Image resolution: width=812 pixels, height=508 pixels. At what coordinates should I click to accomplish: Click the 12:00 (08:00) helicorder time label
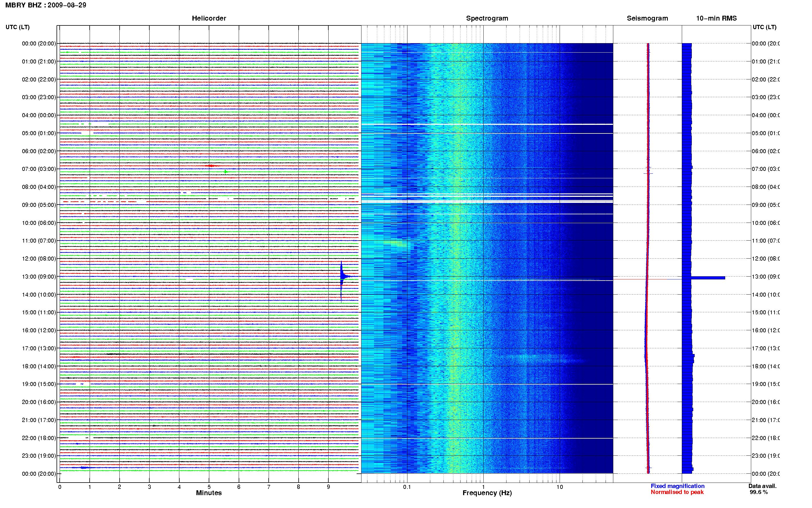coord(39,258)
